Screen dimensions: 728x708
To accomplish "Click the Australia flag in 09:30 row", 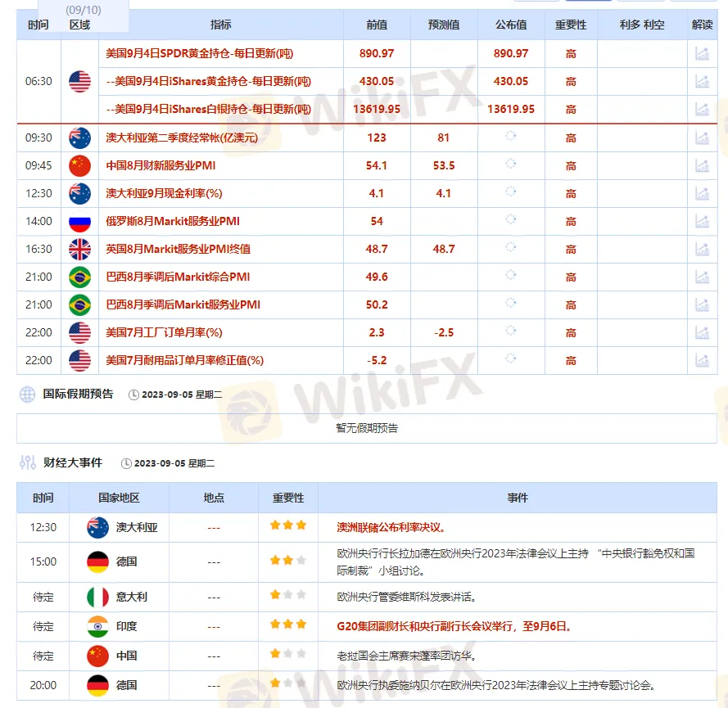I will (79, 138).
